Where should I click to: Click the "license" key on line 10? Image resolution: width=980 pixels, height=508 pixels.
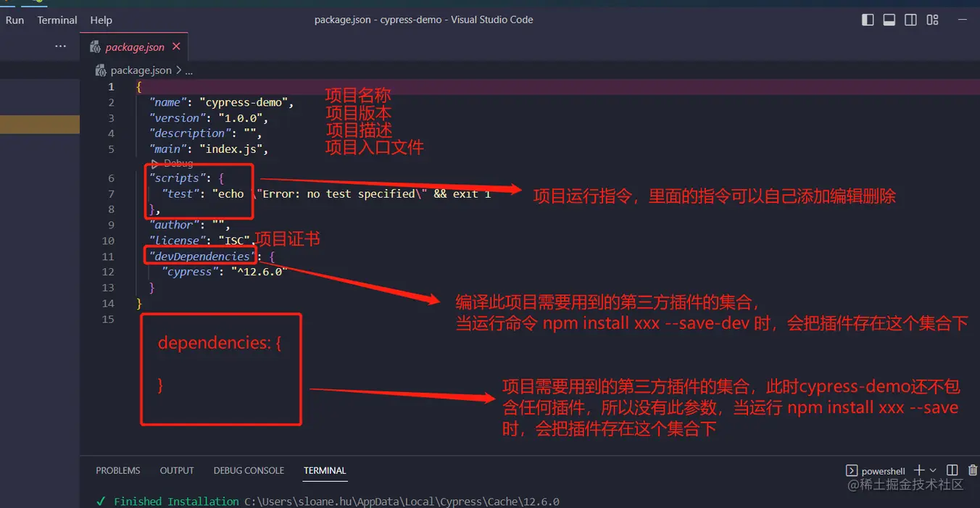178,241
